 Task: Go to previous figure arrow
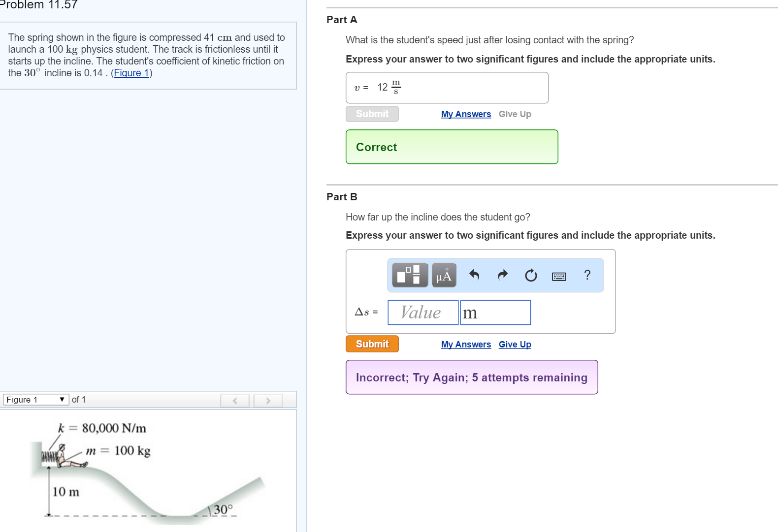235,401
